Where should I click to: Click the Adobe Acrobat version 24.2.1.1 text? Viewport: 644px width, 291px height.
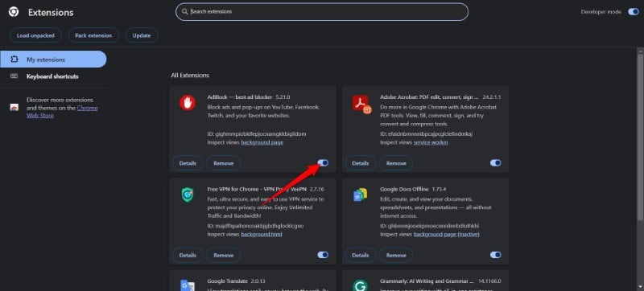[x=492, y=97]
